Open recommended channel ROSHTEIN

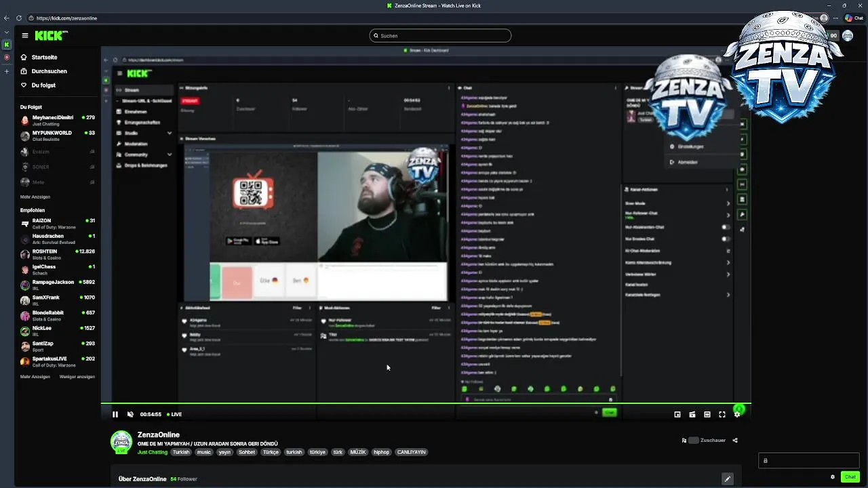[58, 254]
